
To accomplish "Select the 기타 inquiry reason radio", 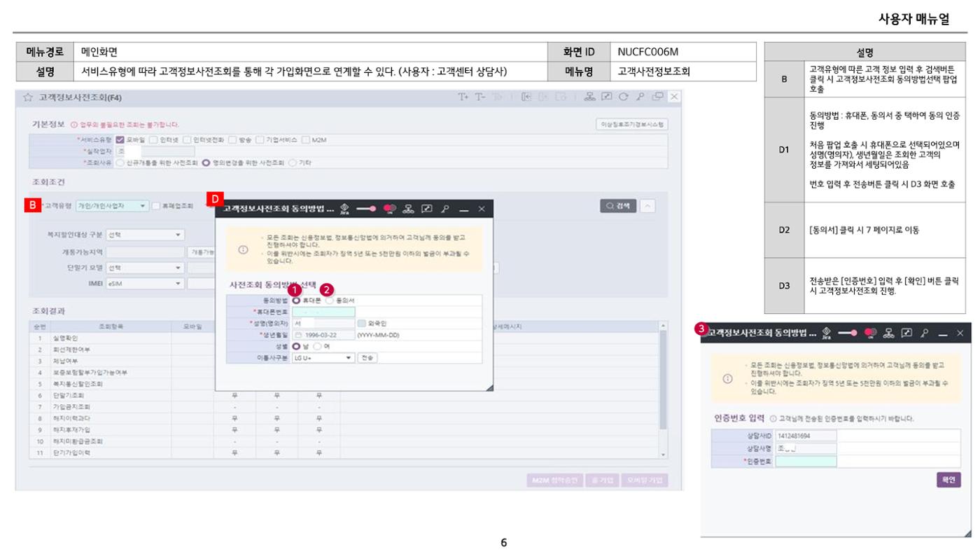I will coord(293,162).
